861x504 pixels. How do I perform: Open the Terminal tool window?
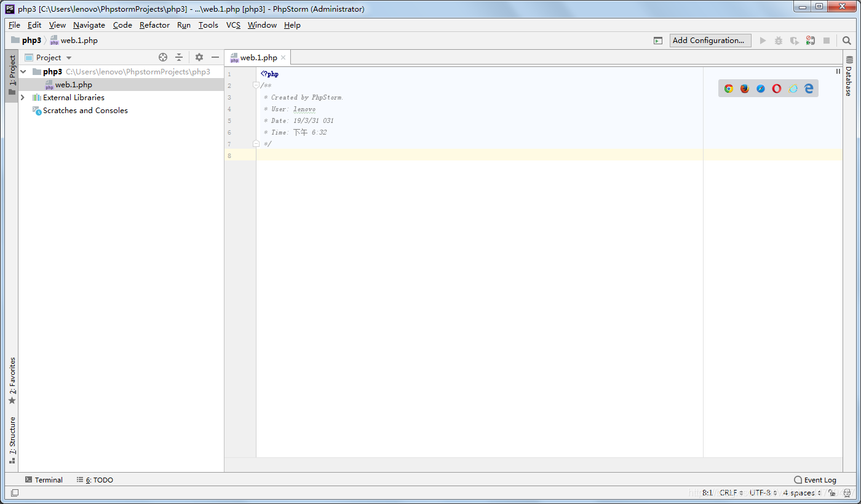point(44,480)
